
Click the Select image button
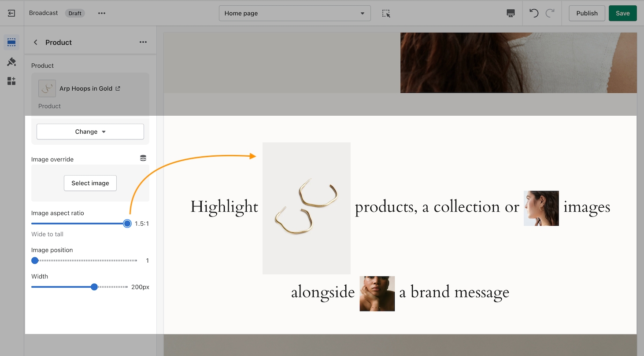point(90,183)
